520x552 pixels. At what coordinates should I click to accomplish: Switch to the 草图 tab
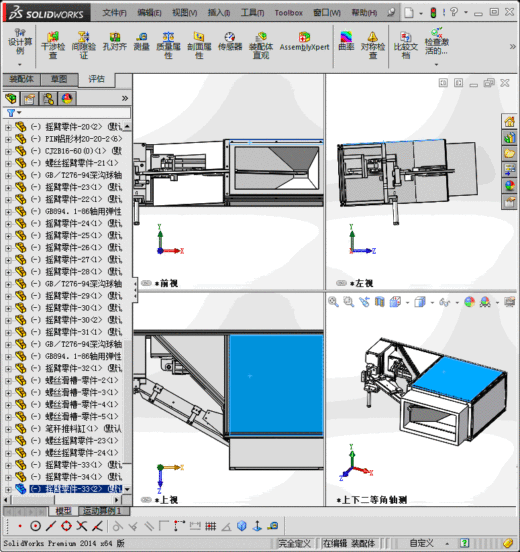(x=59, y=79)
